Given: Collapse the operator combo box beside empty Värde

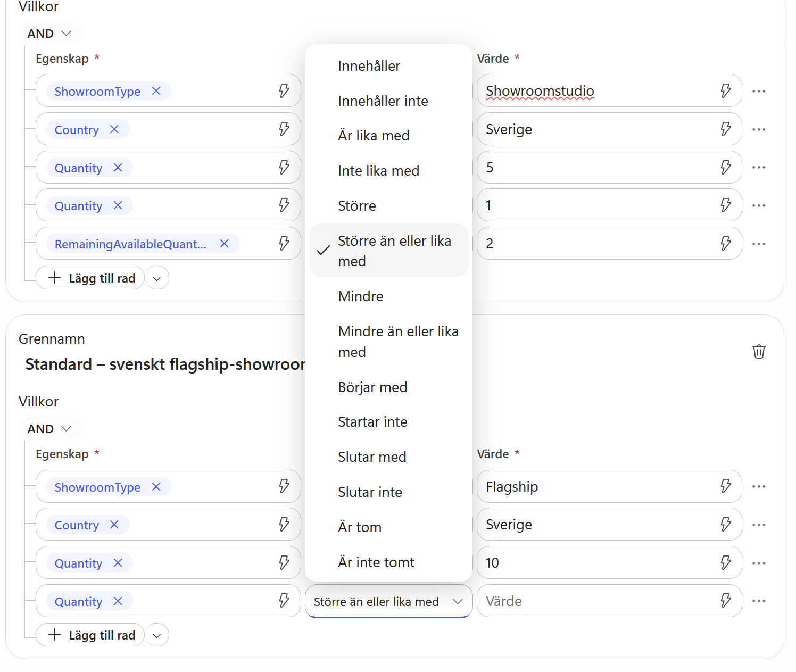Looking at the screenshot, I should pyautogui.click(x=389, y=601).
